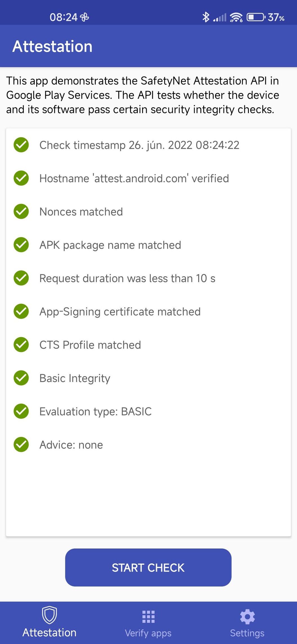Tap the green check beside Basic Integrity
This screenshot has height=644, width=297.
coord(21,378)
